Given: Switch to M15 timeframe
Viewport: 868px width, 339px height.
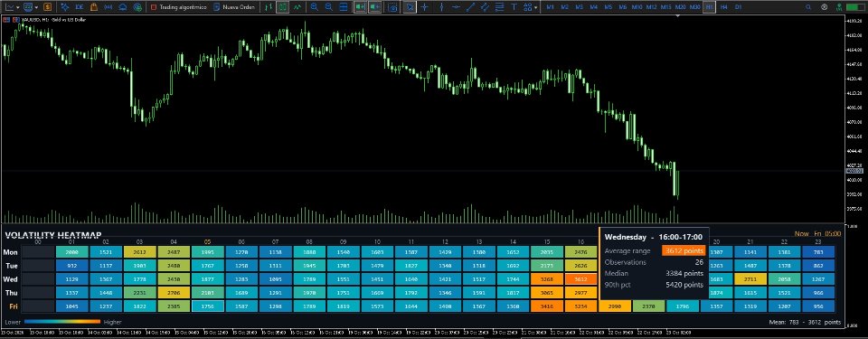Looking at the screenshot, I should (x=666, y=7).
